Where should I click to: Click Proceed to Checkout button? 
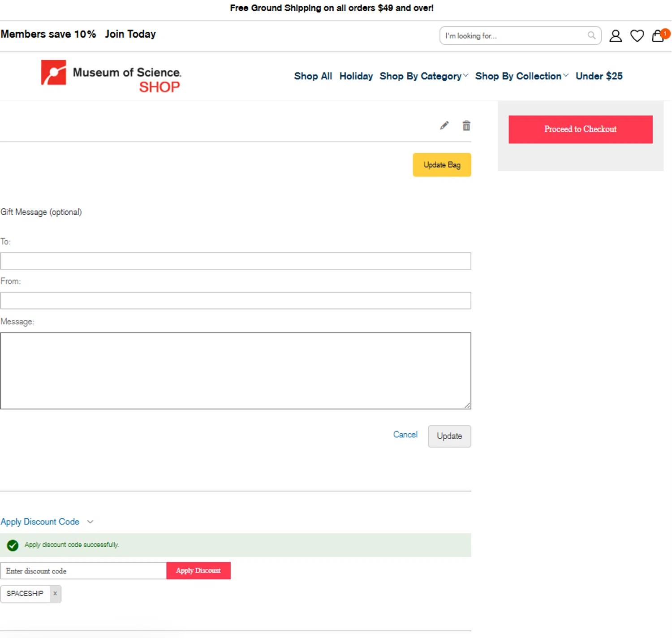click(580, 129)
